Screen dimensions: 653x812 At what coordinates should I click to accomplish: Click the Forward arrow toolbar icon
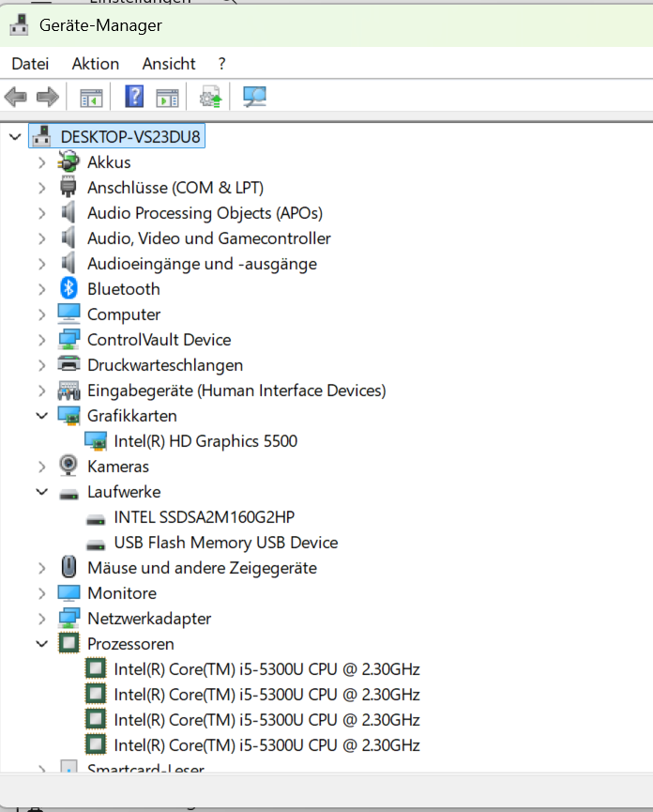[x=48, y=97]
